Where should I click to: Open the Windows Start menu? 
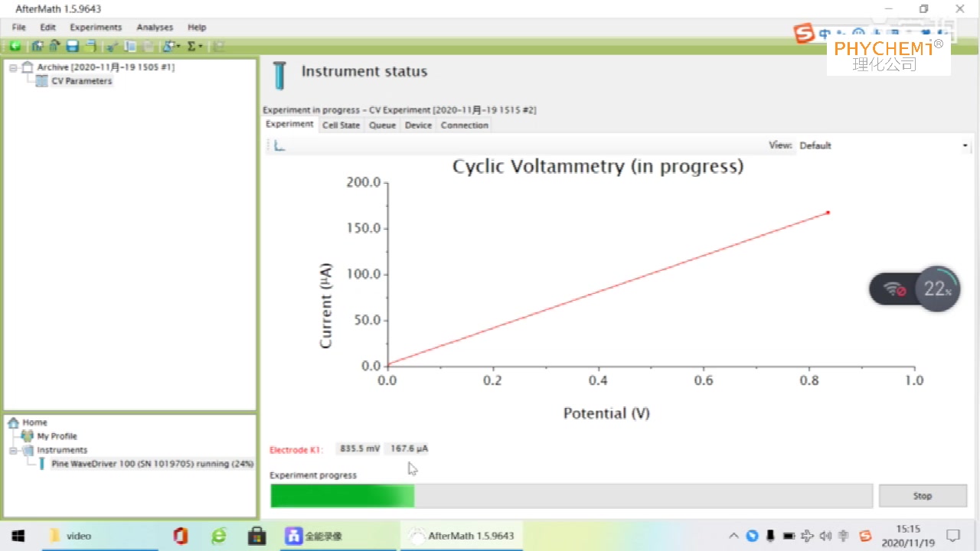click(18, 536)
